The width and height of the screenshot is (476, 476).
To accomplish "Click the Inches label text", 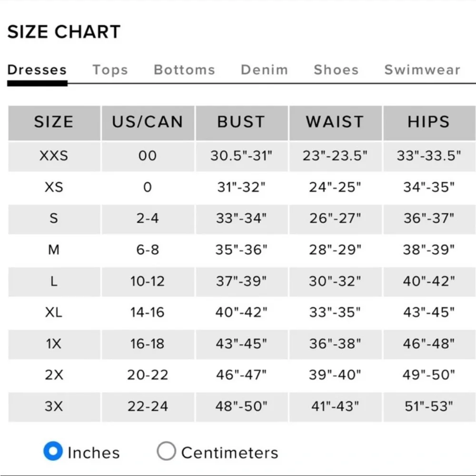I will tap(94, 453).
